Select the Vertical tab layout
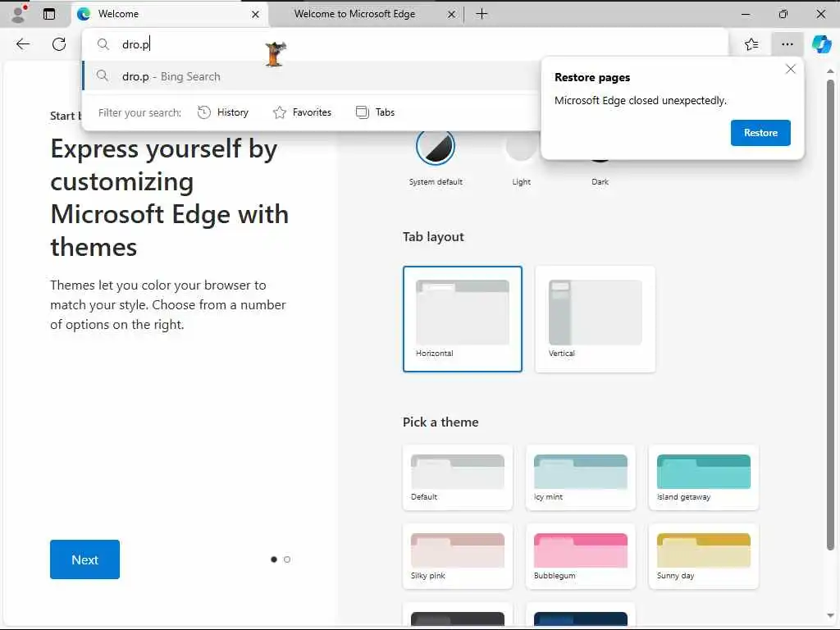Image resolution: width=840 pixels, height=630 pixels. 595,319
